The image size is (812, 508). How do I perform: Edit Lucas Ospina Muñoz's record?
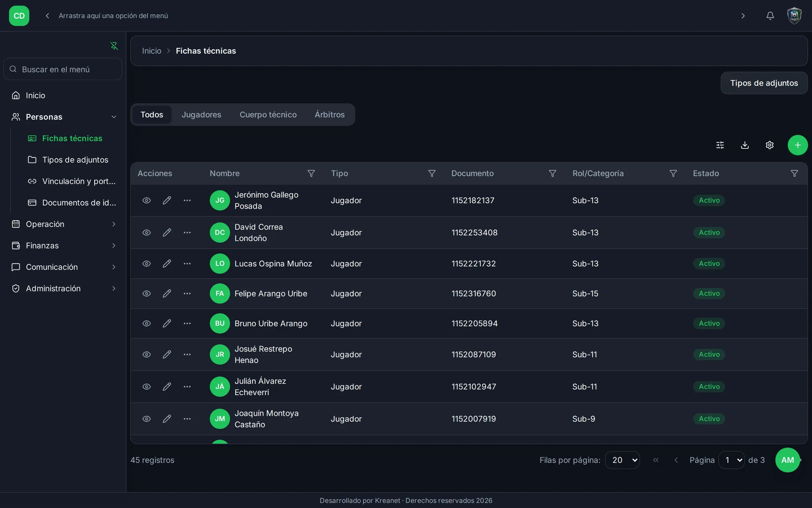167,264
